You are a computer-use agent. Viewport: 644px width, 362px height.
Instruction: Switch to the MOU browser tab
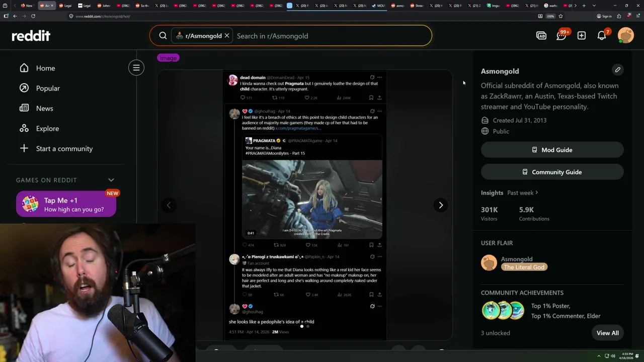(x=379, y=6)
